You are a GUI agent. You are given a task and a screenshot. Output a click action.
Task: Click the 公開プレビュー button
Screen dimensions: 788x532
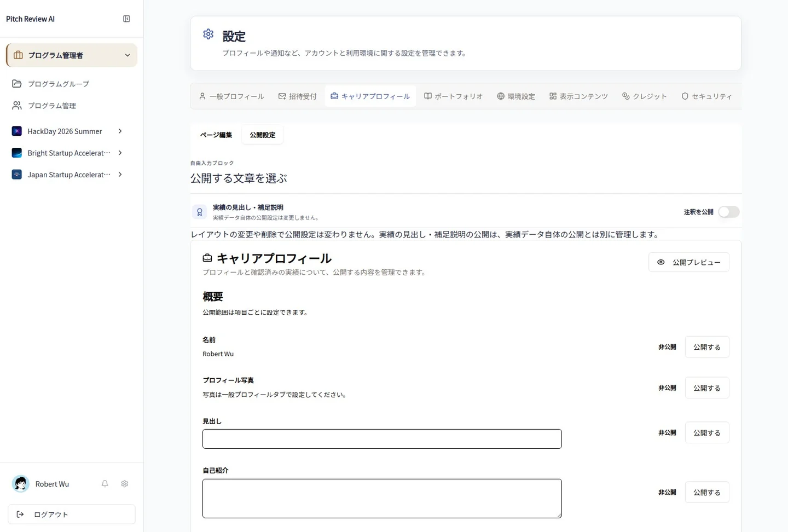pos(689,262)
